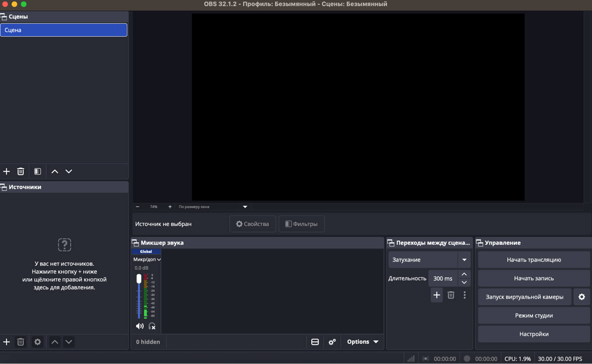Open Настройки from the Controls panel
This screenshot has height=364, width=592.
[534, 334]
